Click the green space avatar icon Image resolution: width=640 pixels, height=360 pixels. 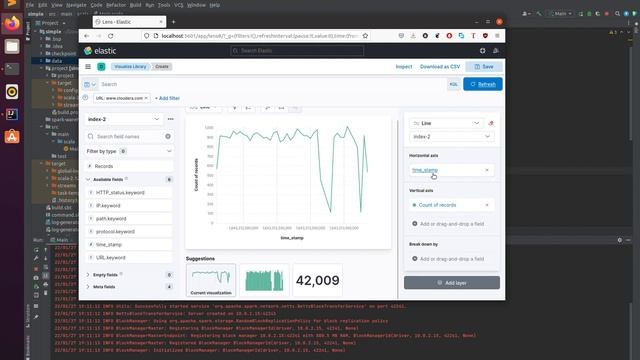click(x=101, y=67)
